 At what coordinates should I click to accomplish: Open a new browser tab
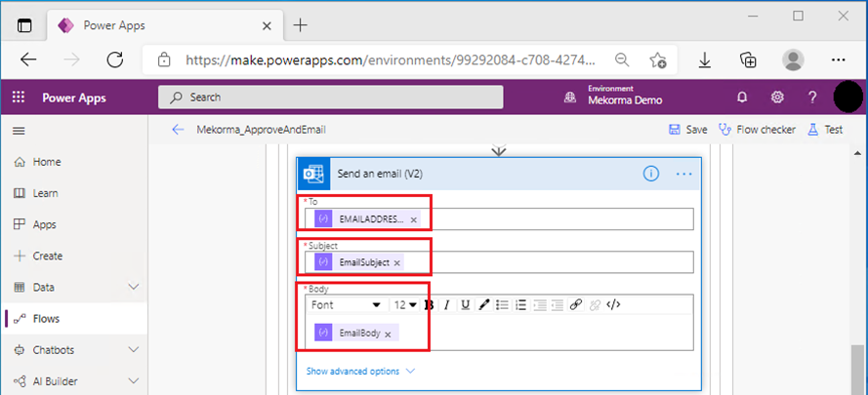click(300, 25)
